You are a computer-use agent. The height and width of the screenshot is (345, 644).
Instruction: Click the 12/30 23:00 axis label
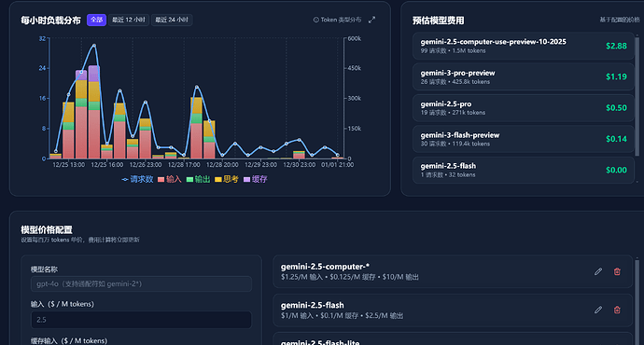300,164
